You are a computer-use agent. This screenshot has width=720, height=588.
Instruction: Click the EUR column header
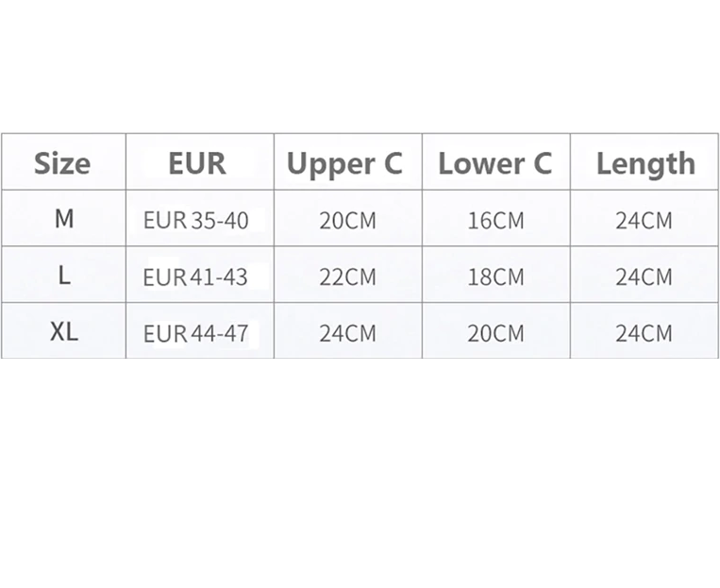(x=197, y=163)
